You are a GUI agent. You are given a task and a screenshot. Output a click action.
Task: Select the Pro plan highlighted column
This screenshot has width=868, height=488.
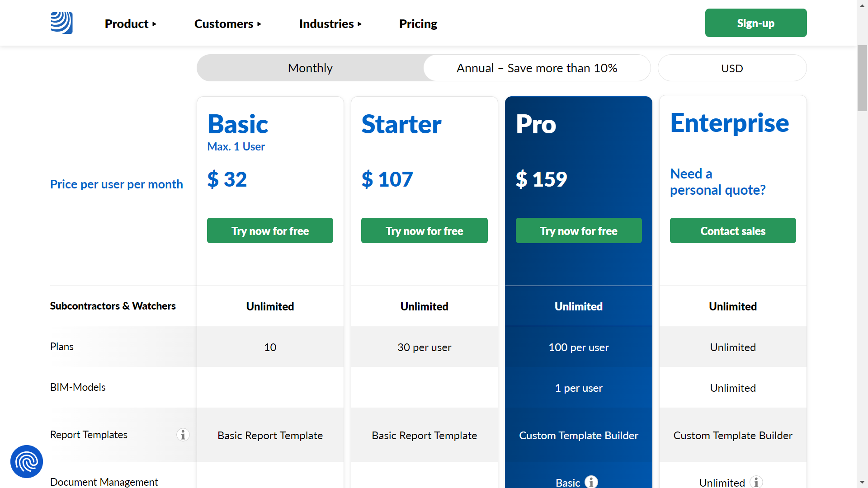[x=578, y=179]
